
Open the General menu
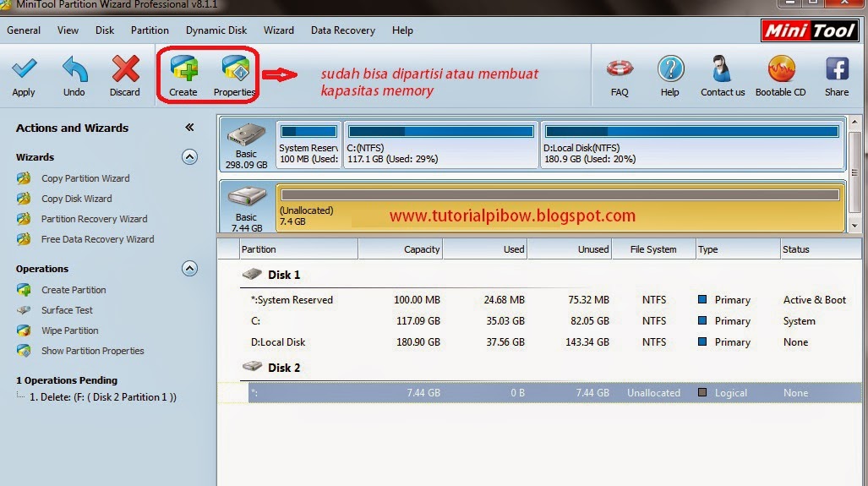(24, 30)
